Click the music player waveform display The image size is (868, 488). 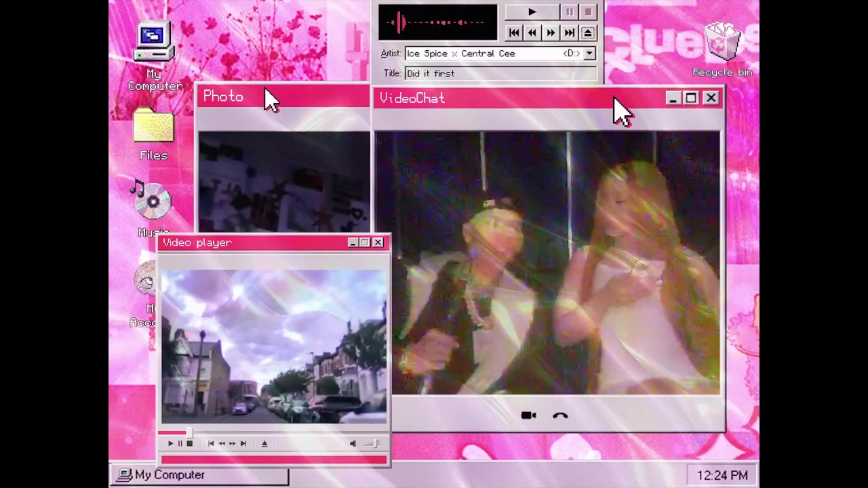tap(437, 22)
